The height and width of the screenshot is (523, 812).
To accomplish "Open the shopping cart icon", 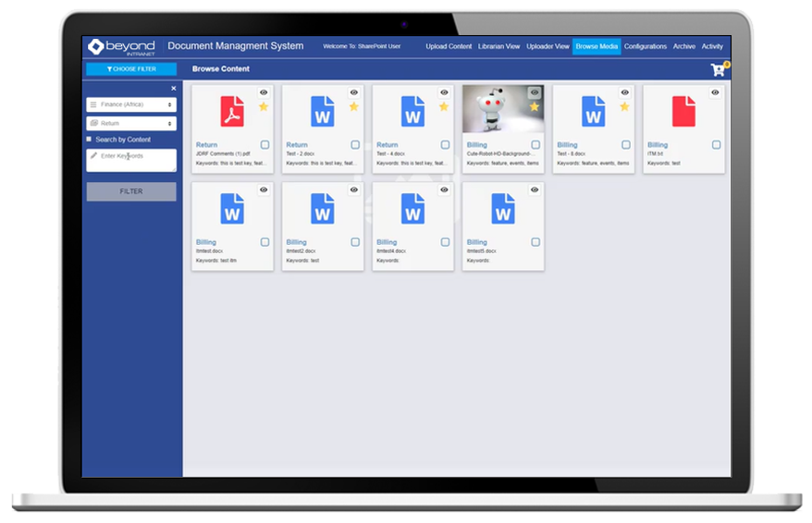I will pyautogui.click(x=719, y=69).
